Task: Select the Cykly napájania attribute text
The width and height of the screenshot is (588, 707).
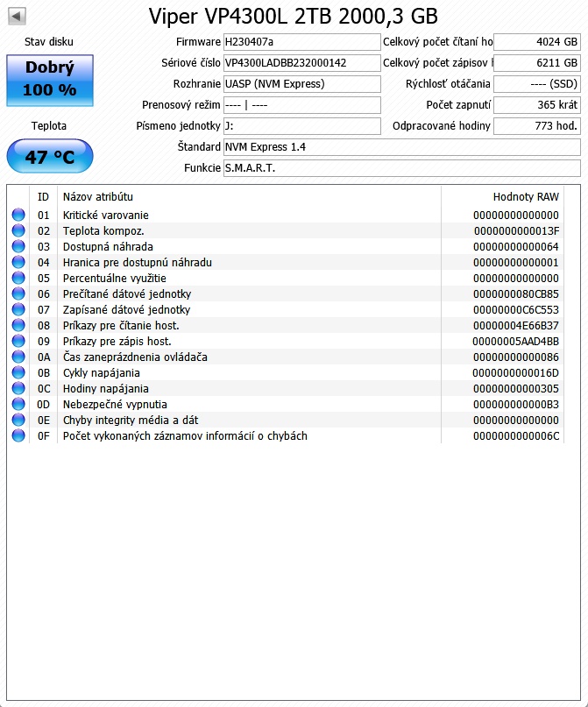Action: (x=101, y=373)
